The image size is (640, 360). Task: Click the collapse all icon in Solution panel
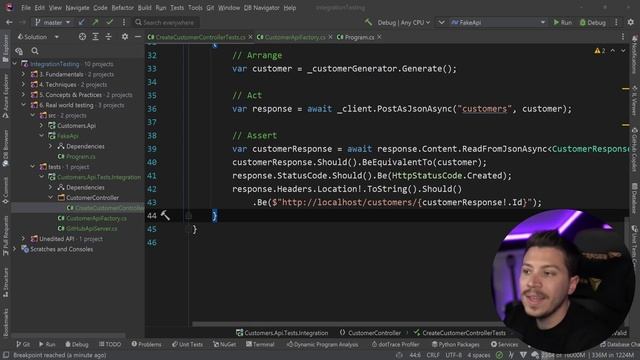[x=109, y=37]
